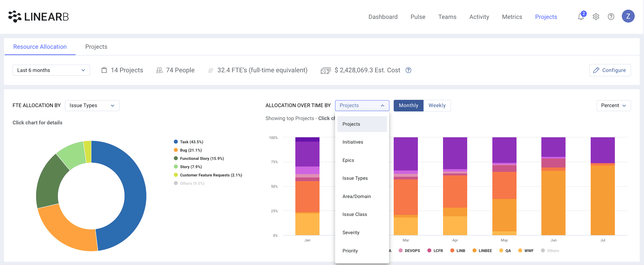This screenshot has height=265, width=644.
Task: Click the $ 2,428,069.3 Est. Cost value
Action: 368,70
